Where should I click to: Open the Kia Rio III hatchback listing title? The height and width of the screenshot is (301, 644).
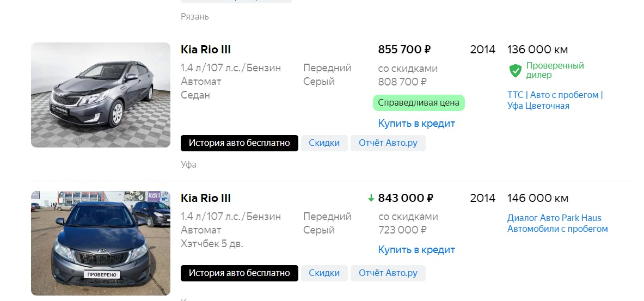[x=206, y=198]
